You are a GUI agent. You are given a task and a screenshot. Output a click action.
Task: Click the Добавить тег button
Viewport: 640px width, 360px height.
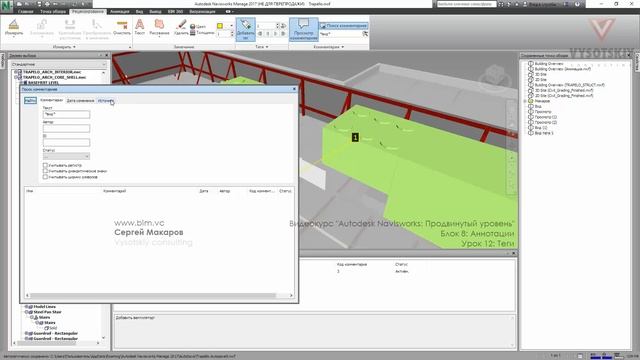(x=245, y=29)
